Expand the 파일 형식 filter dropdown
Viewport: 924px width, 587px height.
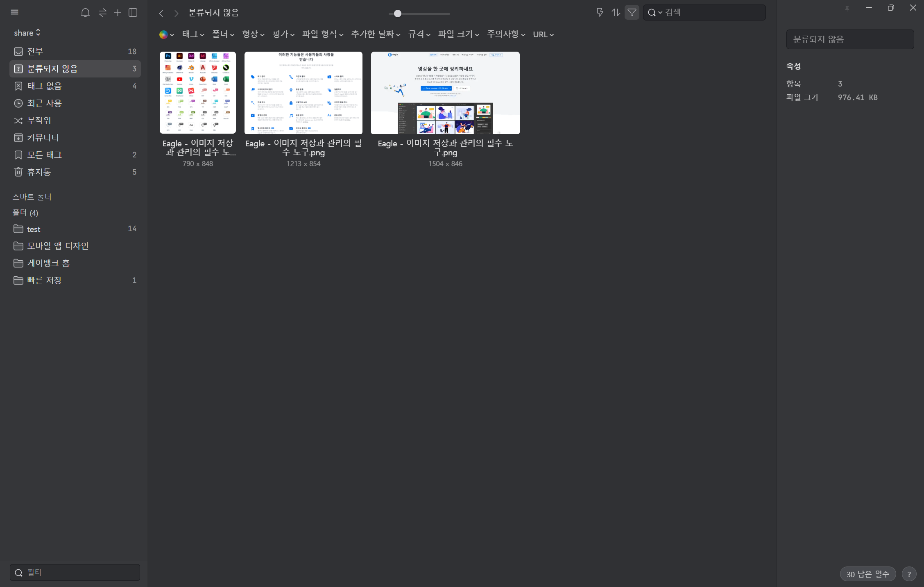[x=322, y=34]
